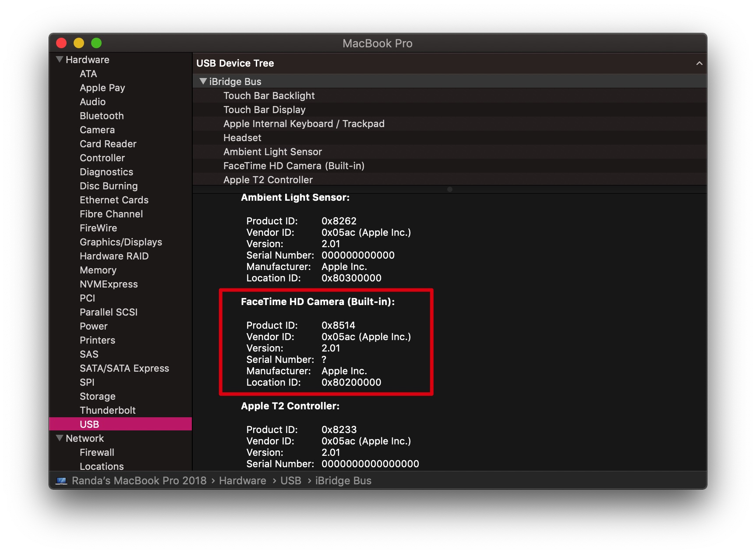Screen dimensions: 756x554
Task: Collapse the Hardware section disclosure triangle
Action: [x=60, y=59]
